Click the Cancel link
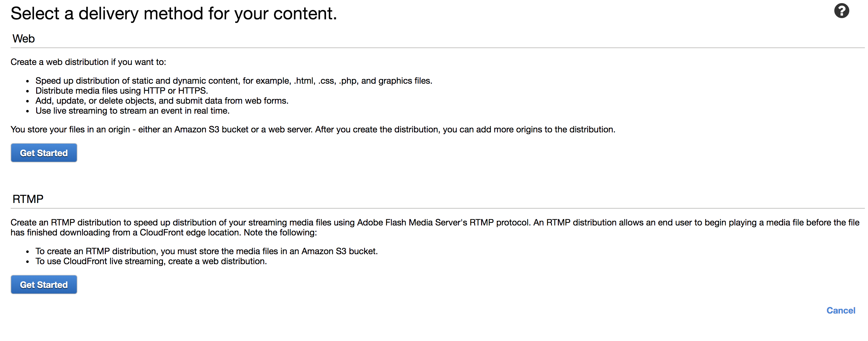 [841, 310]
